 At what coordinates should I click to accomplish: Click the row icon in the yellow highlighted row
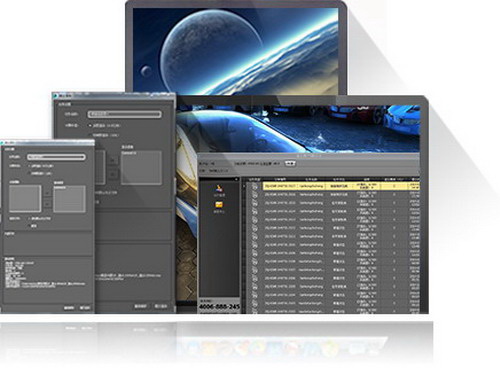255,186
